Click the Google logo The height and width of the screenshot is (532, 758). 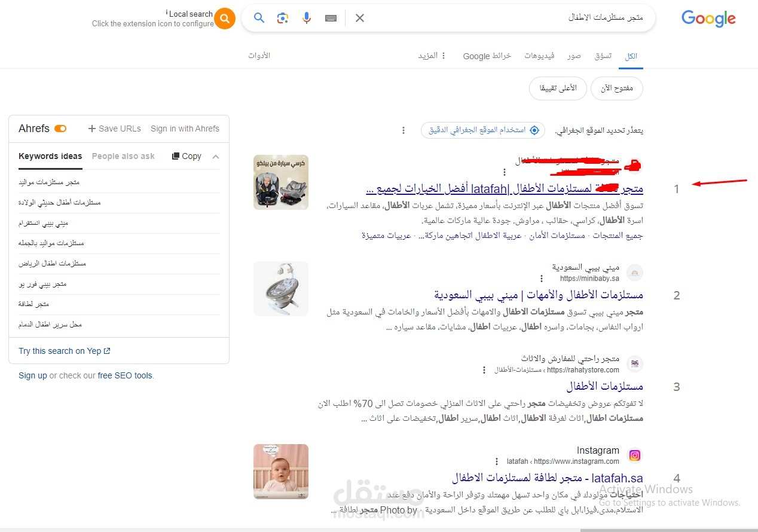click(708, 19)
